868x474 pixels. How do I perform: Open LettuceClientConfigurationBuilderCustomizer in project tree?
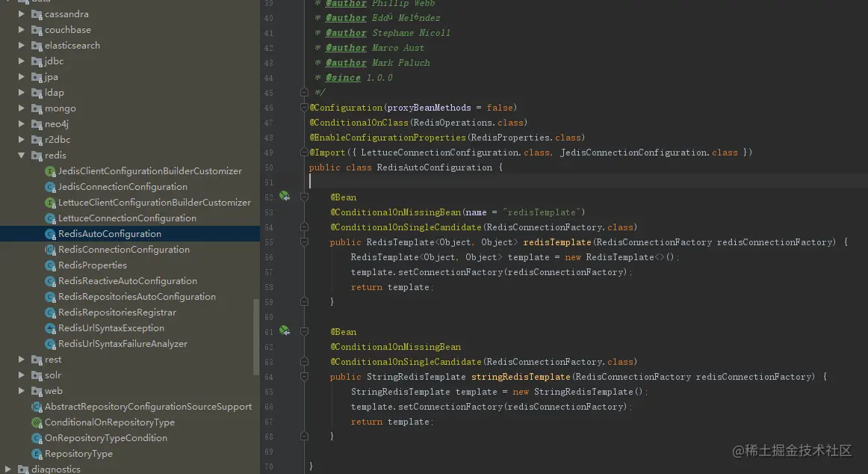(154, 202)
